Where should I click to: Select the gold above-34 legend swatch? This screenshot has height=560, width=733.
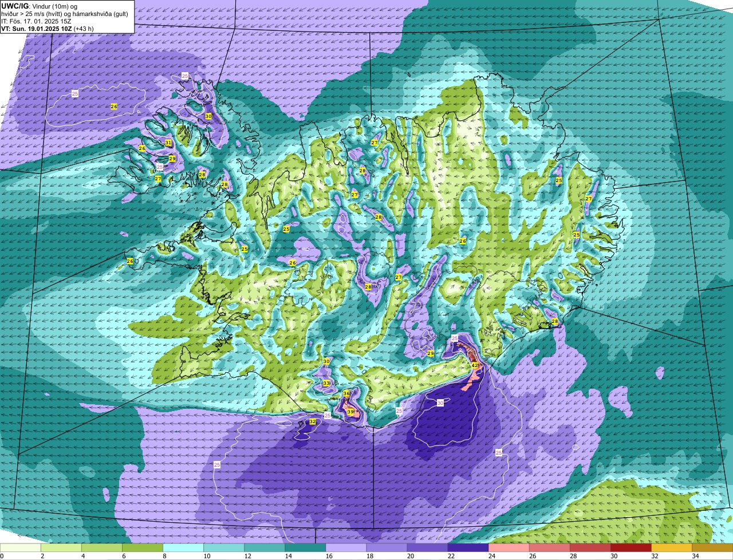(712, 547)
